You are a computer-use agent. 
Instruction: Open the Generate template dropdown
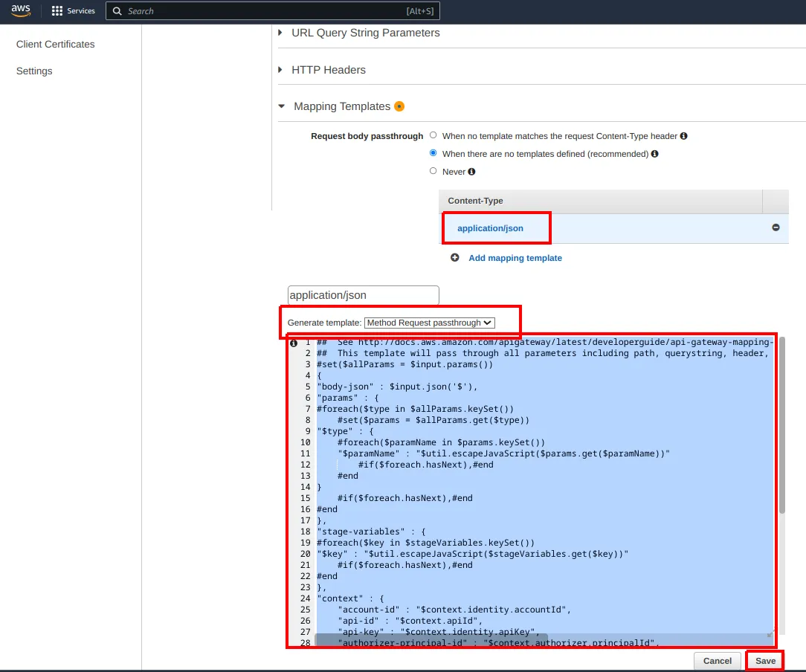430,323
